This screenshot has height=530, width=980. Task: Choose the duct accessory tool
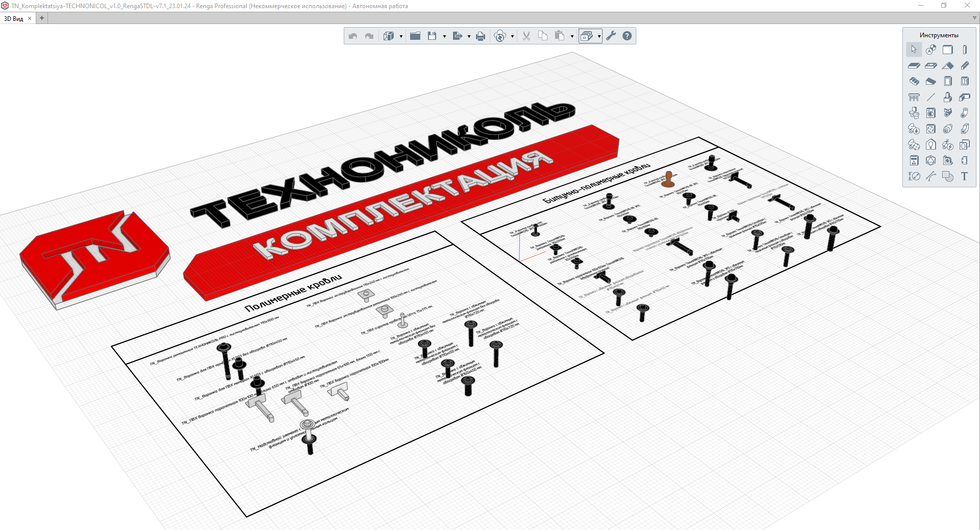pos(948,129)
